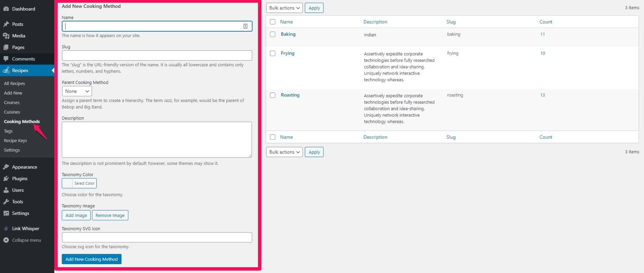Click the 'baking' slug cell
644x273 pixels.
point(454,34)
